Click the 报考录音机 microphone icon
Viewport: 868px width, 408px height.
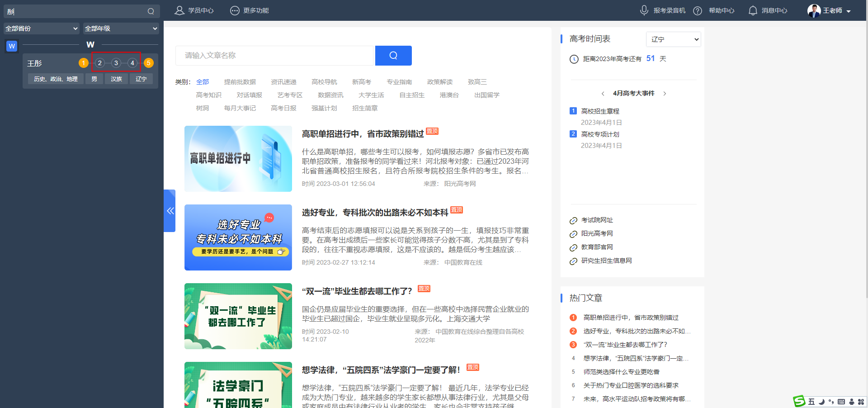coord(644,10)
